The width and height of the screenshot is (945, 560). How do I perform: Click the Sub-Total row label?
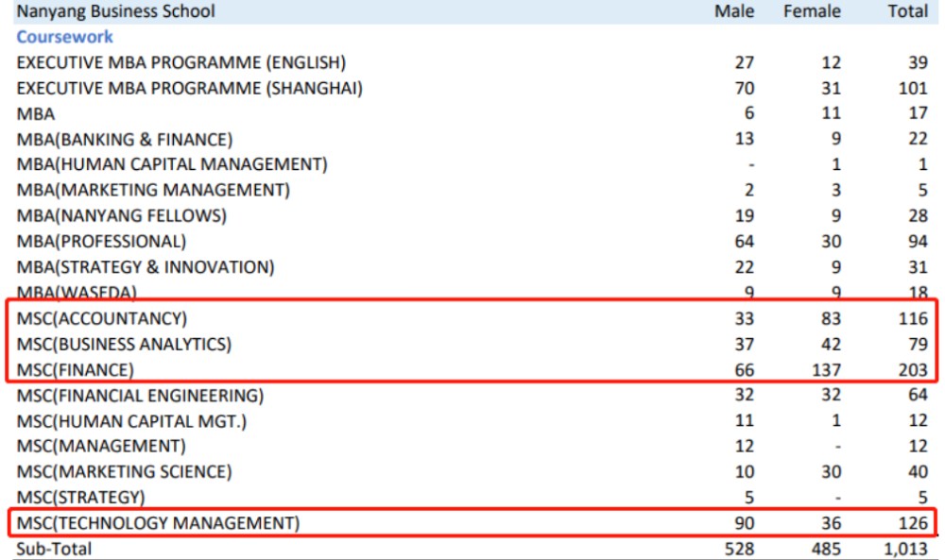pyautogui.click(x=54, y=549)
